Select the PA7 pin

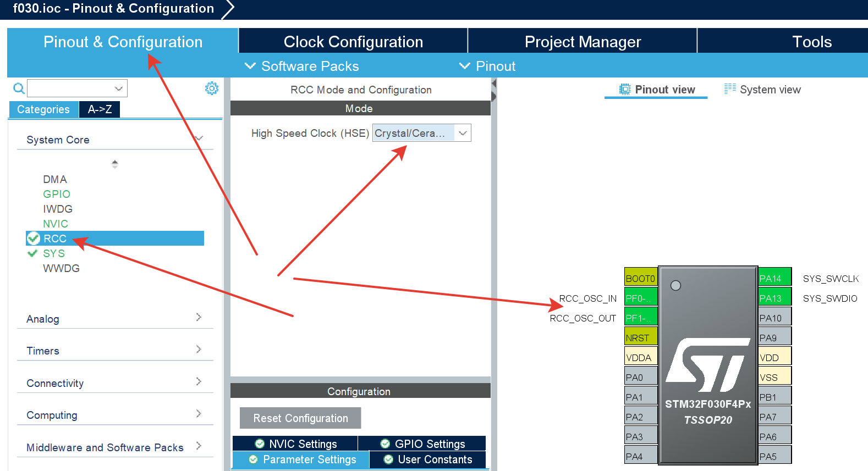click(774, 417)
